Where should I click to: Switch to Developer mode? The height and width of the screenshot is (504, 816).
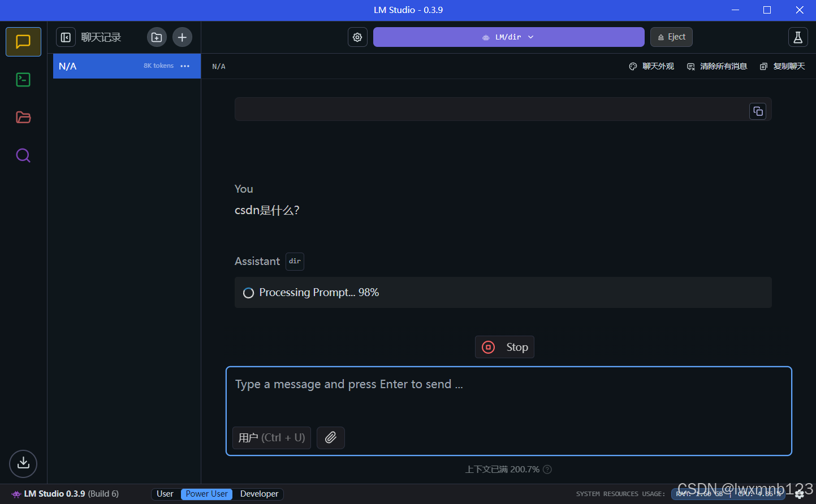click(259, 494)
